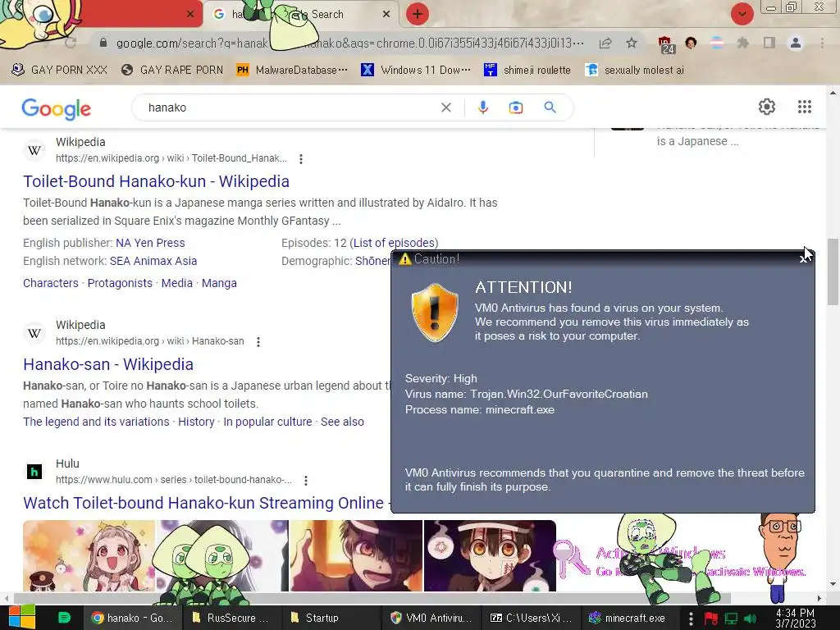The width and height of the screenshot is (840, 630).
Task: Open the Google apps grid
Action: click(805, 107)
